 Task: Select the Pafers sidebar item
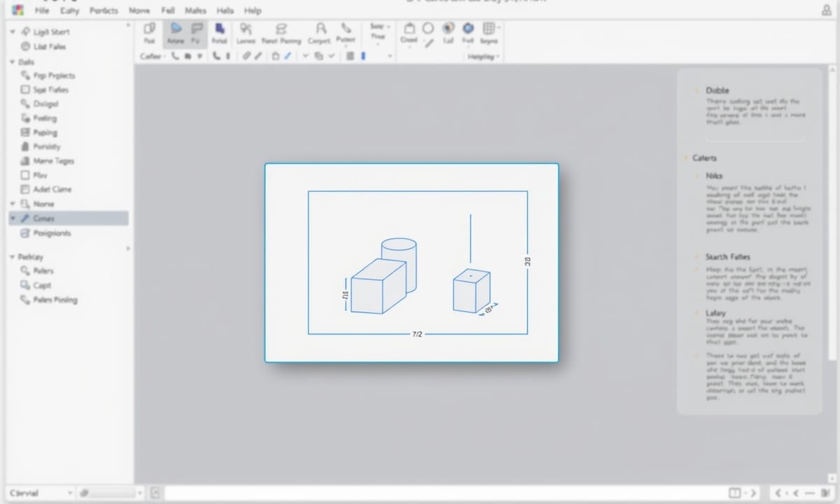pyautogui.click(x=36, y=270)
